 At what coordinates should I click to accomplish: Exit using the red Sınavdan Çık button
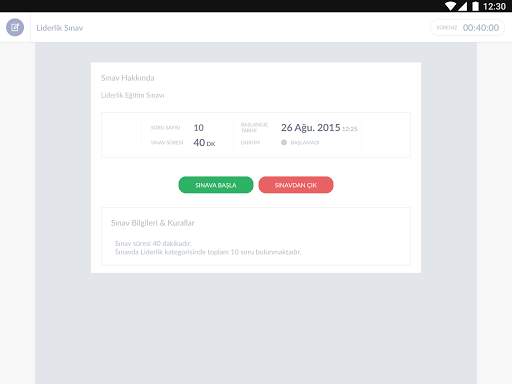point(296,185)
